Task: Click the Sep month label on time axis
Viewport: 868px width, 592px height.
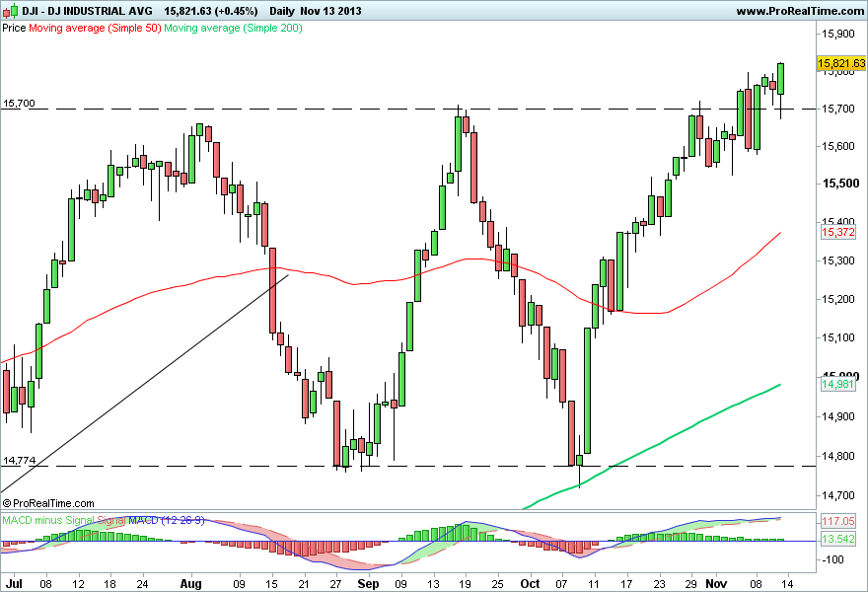Action: [x=368, y=584]
